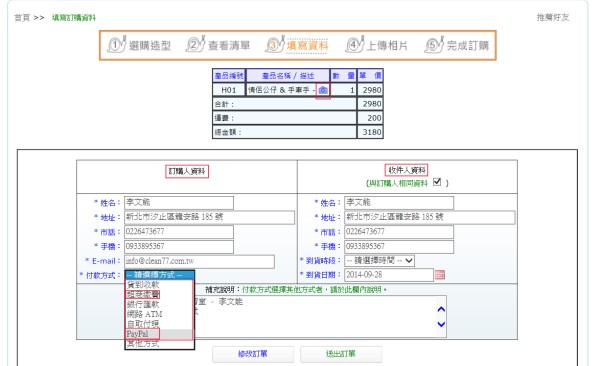Click the H01 product code cell
Image resolution: width=600 pixels, height=366 pixels.
tap(229, 90)
